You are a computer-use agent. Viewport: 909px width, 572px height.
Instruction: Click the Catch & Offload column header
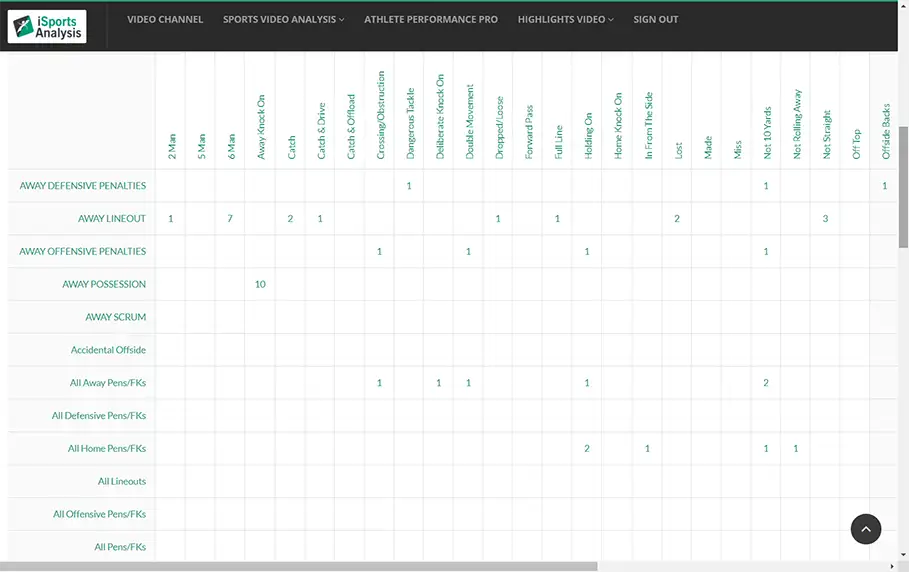point(351,127)
